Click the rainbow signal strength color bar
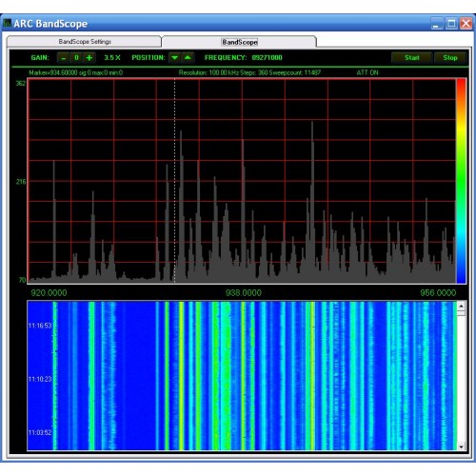Image resolution: width=476 pixels, height=476 pixels. point(461,181)
